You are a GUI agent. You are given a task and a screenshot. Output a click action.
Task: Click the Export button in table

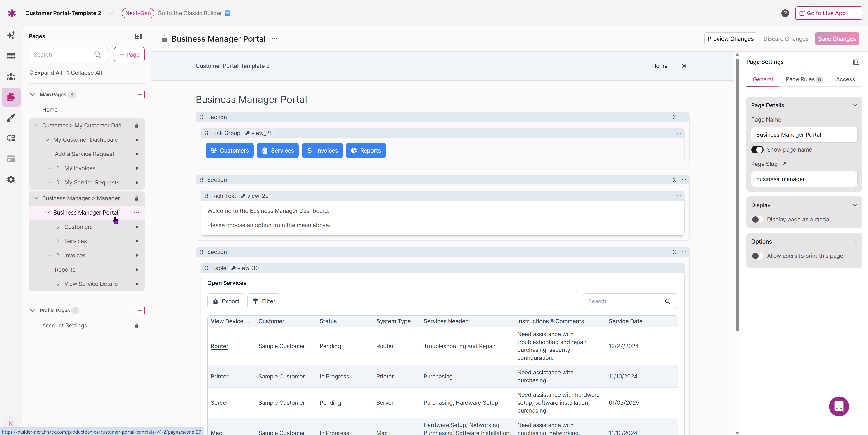(x=225, y=301)
